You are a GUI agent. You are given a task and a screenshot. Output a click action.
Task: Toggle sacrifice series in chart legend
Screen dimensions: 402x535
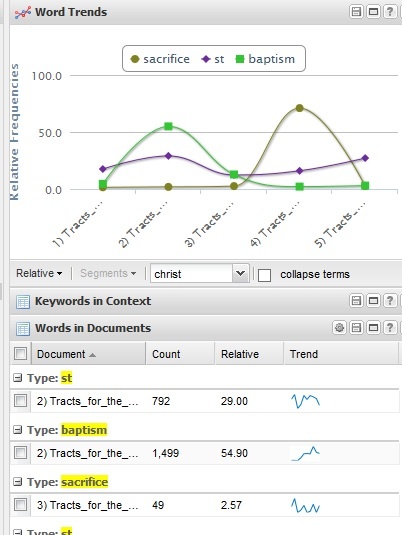coord(160,59)
